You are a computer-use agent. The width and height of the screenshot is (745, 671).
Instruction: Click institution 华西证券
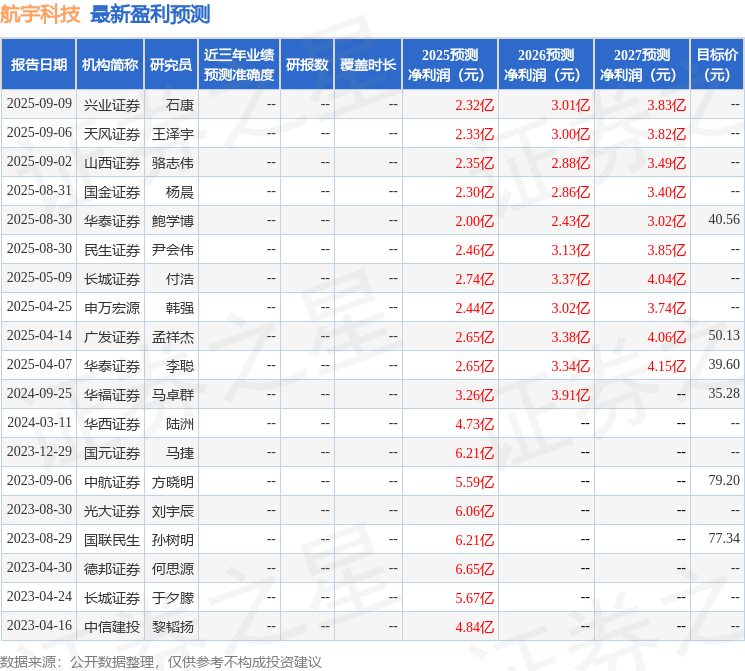112,424
